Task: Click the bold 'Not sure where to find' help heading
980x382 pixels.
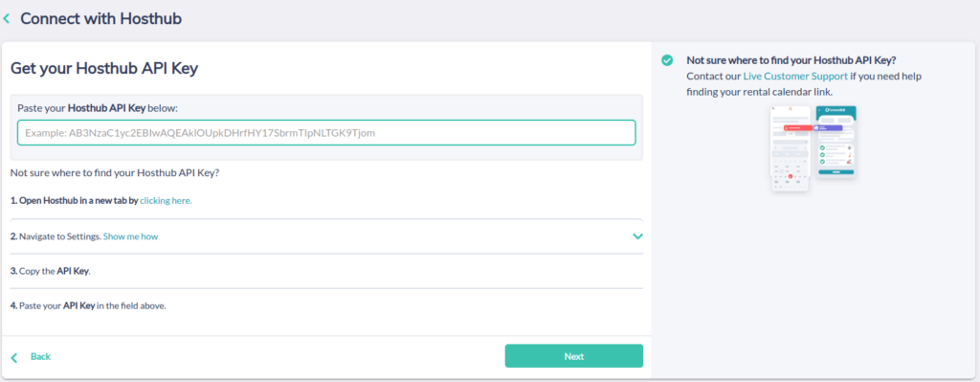Action: tap(791, 60)
